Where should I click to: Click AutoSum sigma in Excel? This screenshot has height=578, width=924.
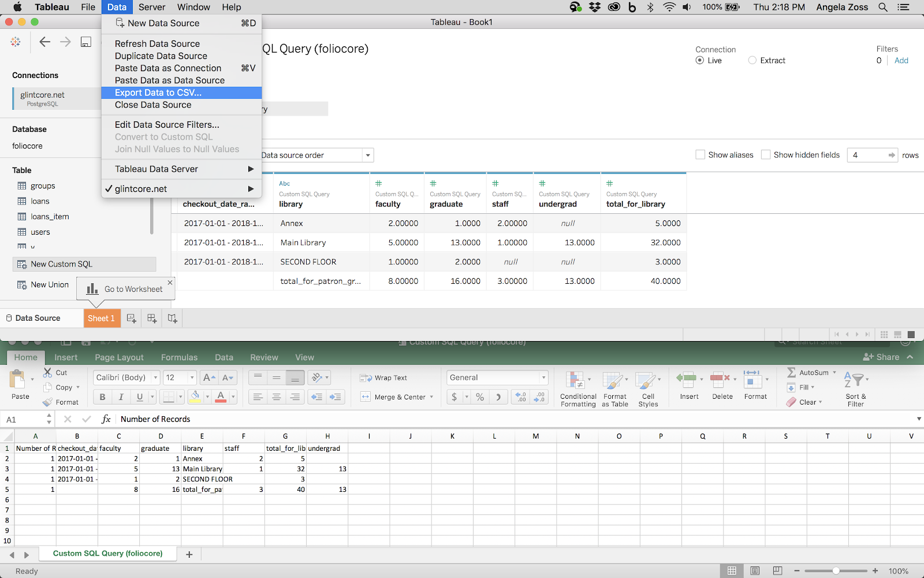[x=792, y=372]
